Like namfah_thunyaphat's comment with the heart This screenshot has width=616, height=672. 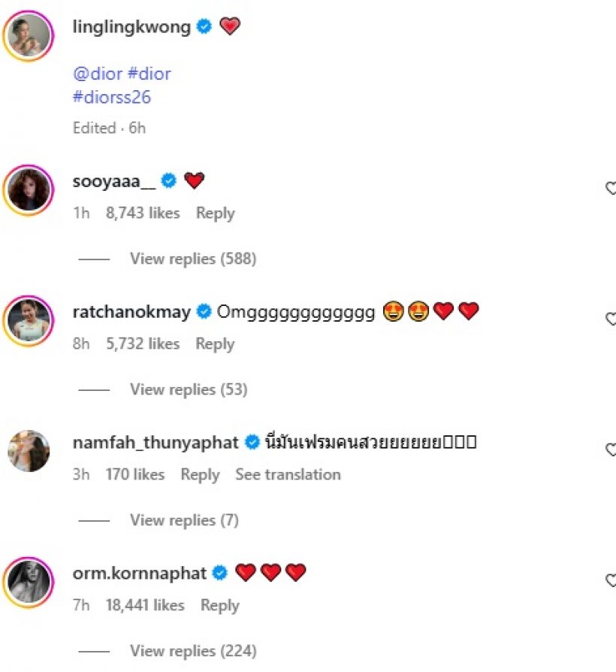611,450
